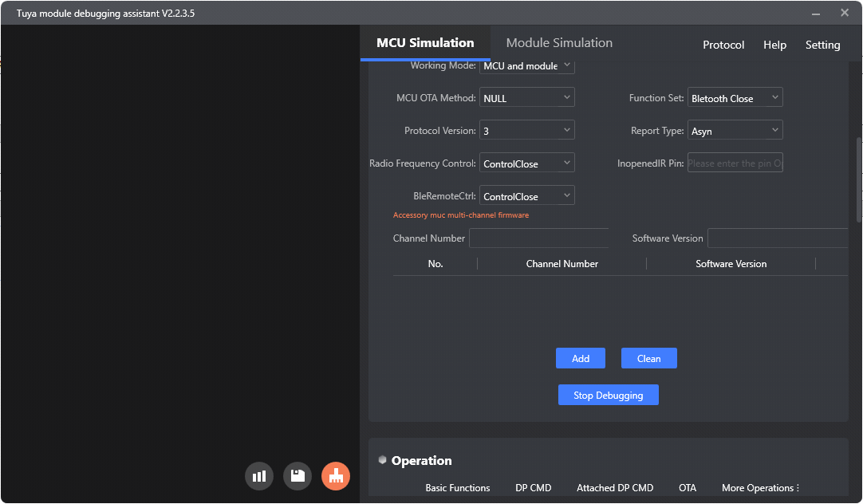Screen dimensions: 863x504
Task: Open the BleRemoteCtrl dropdown
Action: click(527, 195)
